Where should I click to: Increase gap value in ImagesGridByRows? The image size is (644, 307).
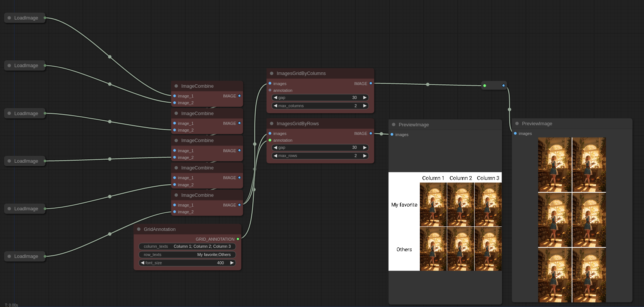(365, 147)
